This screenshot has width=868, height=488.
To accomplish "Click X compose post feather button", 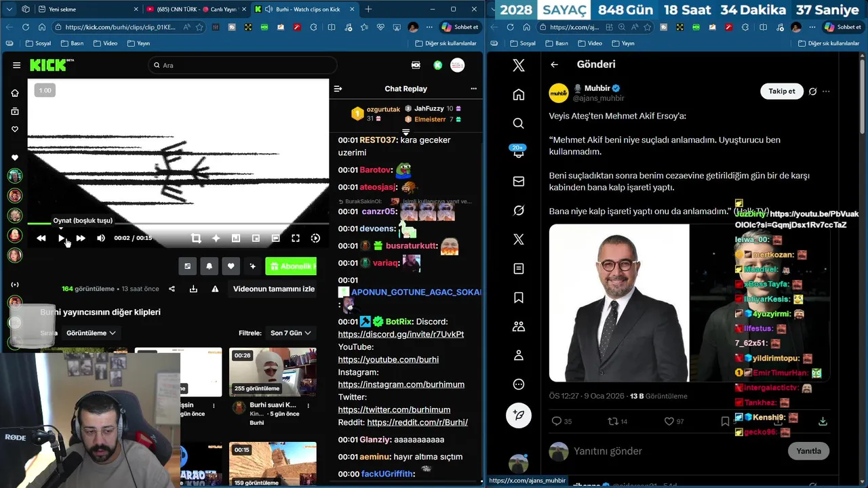I will click(519, 415).
